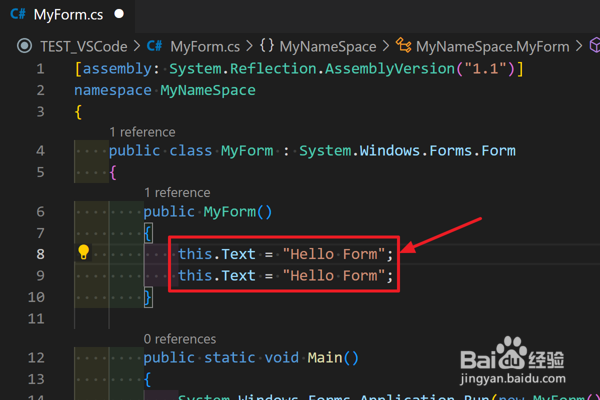Click the circle icon beside TEST_VSCode breadcrumb

click(24, 46)
